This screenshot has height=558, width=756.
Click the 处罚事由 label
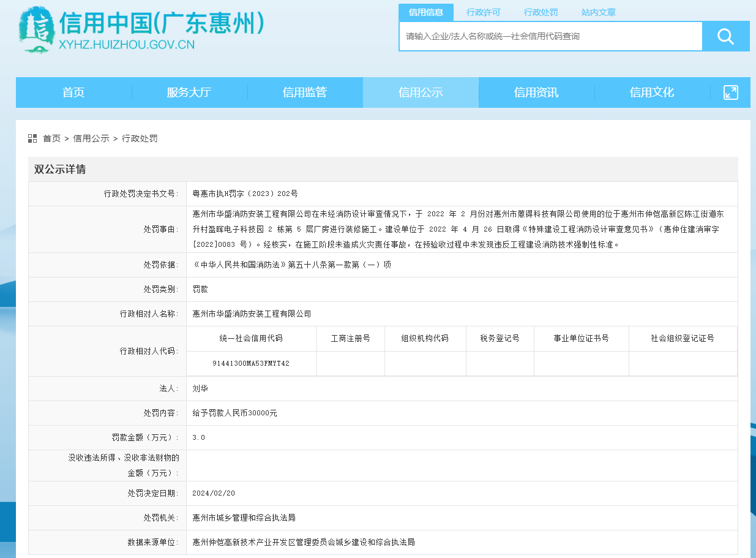click(x=161, y=229)
